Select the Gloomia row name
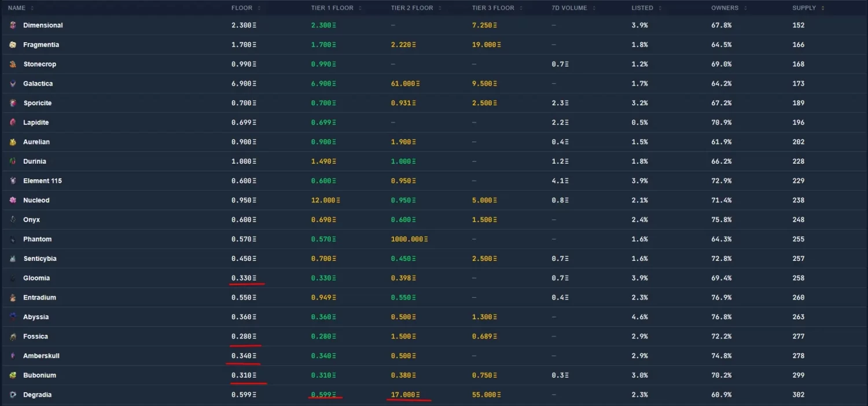The width and height of the screenshot is (868, 406). 36,278
